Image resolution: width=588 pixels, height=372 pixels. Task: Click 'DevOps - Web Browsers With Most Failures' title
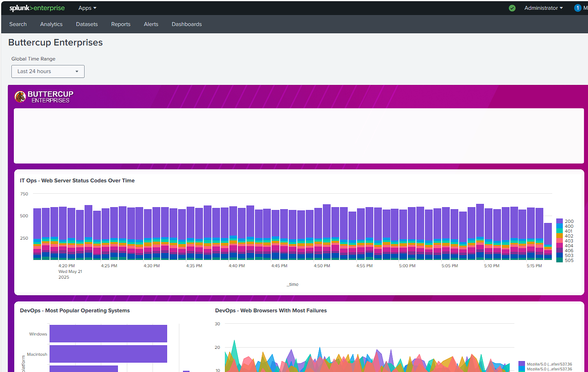[271, 311]
